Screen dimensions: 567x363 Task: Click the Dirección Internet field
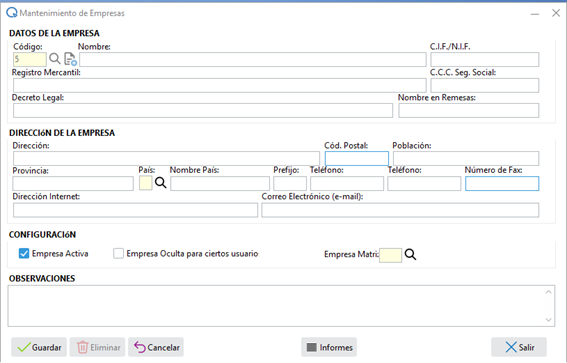[136, 210]
